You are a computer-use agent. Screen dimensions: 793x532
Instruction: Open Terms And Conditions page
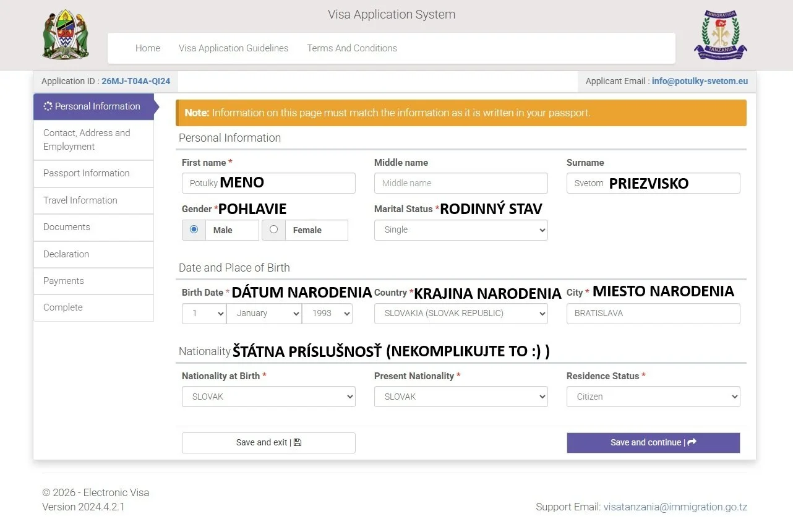[x=352, y=48]
